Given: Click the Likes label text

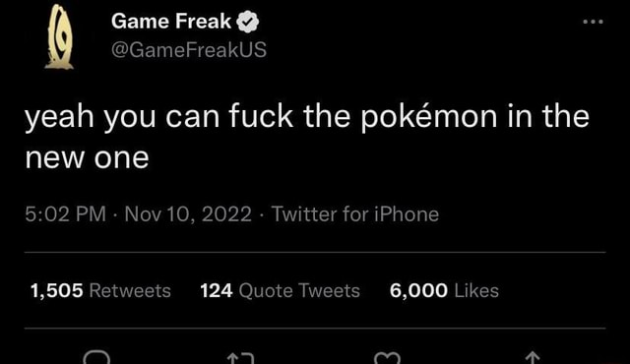Looking at the screenshot, I should pos(476,290).
